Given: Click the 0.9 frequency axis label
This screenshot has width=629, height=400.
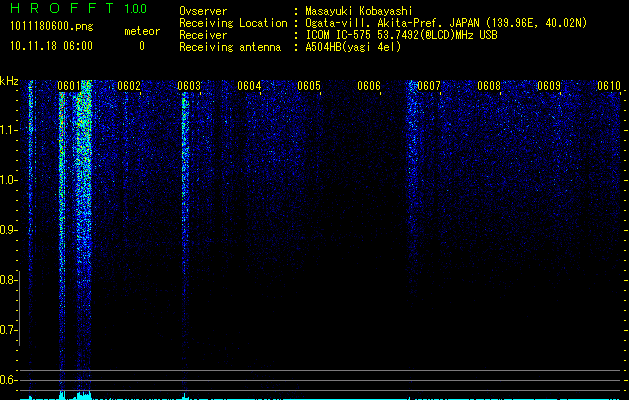Looking at the screenshot, I should coord(7,230).
